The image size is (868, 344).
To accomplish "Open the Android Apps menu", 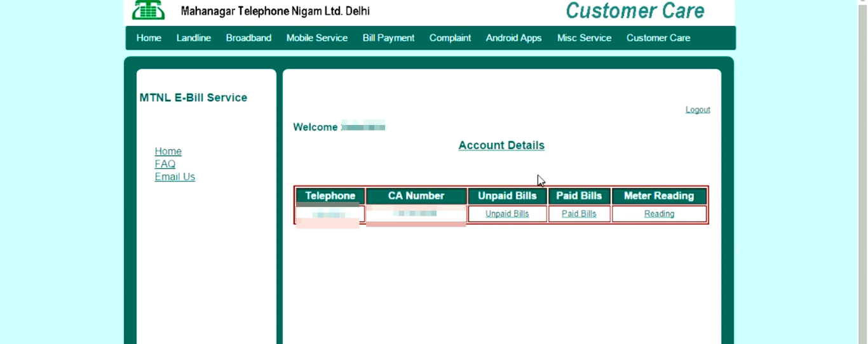I will point(513,38).
